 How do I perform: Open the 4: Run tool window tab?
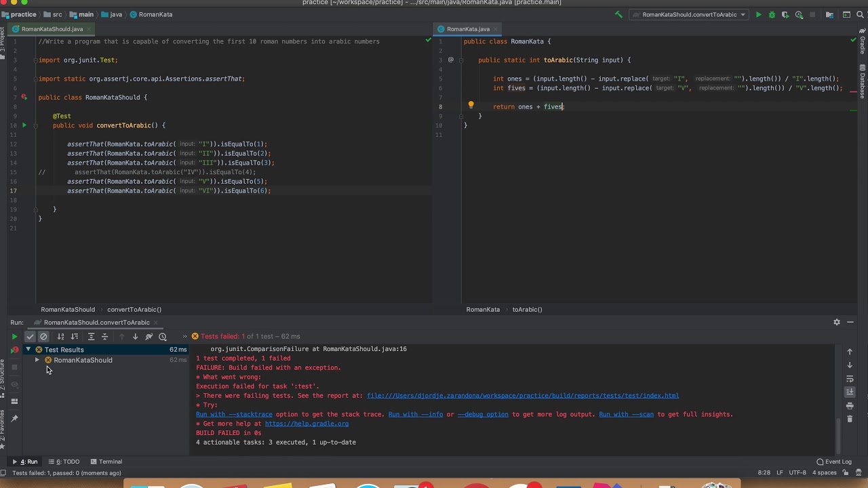[x=25, y=462]
